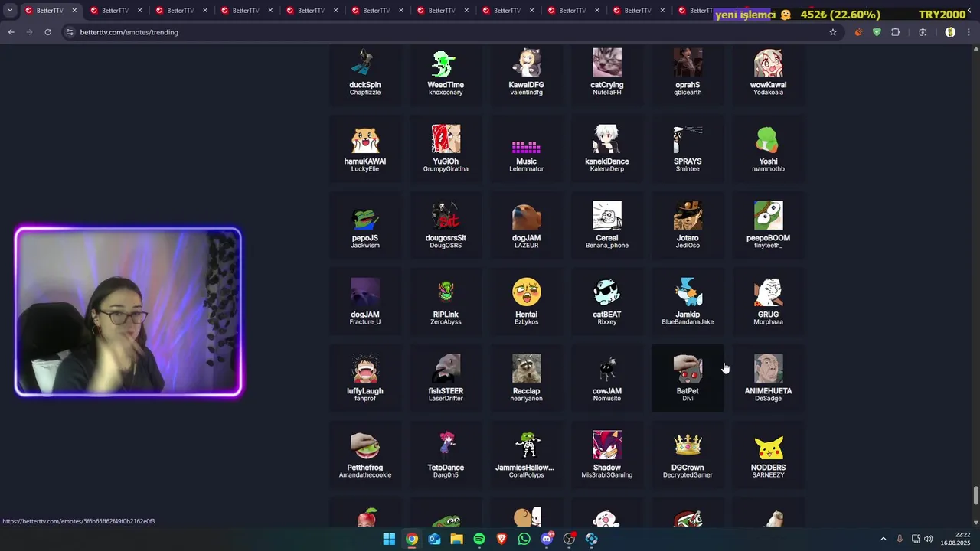Screen dimensions: 980x551
Task: Reload the BetterTTV trending page
Action: point(47,32)
